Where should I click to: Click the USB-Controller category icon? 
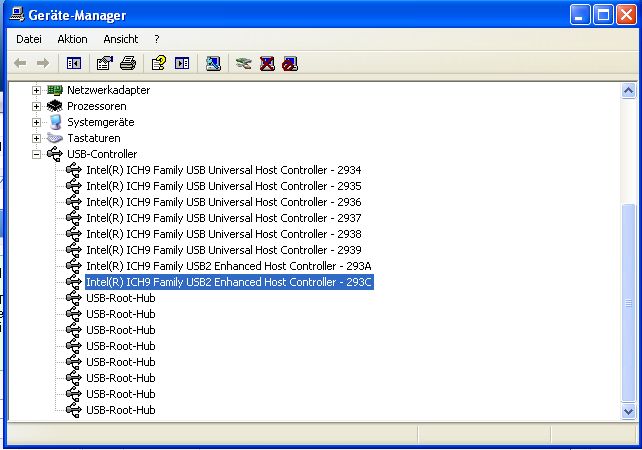pyautogui.click(x=54, y=154)
